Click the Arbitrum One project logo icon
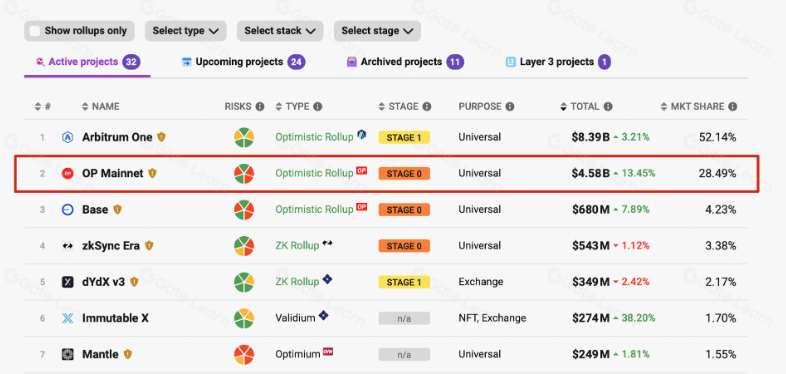 pos(67,137)
